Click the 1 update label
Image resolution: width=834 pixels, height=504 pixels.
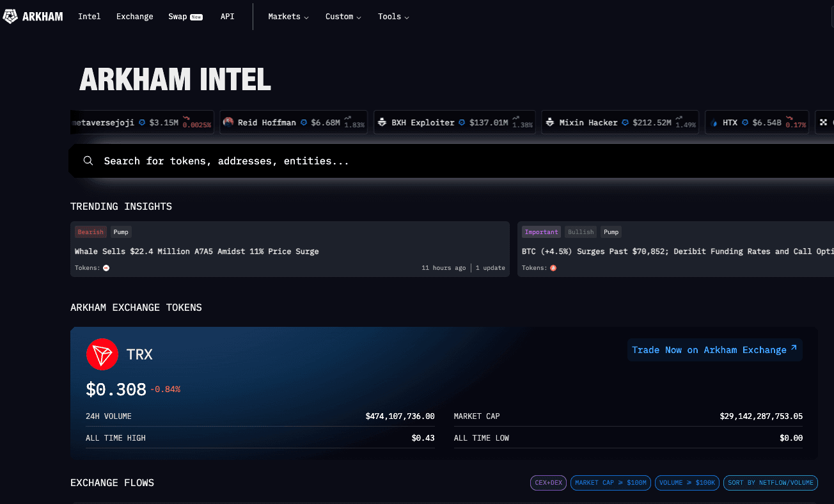(491, 268)
